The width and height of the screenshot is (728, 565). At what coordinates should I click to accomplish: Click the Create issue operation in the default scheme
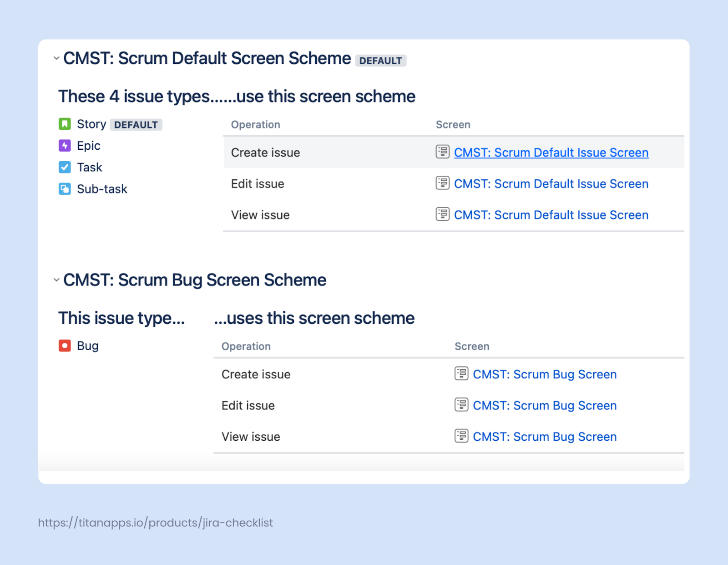coord(265,153)
